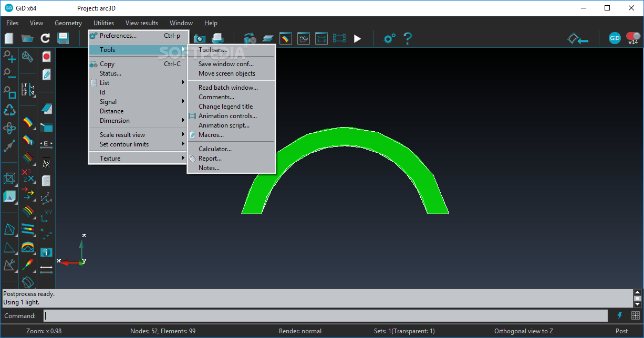Choose Change legend title entry

pyautogui.click(x=231, y=107)
